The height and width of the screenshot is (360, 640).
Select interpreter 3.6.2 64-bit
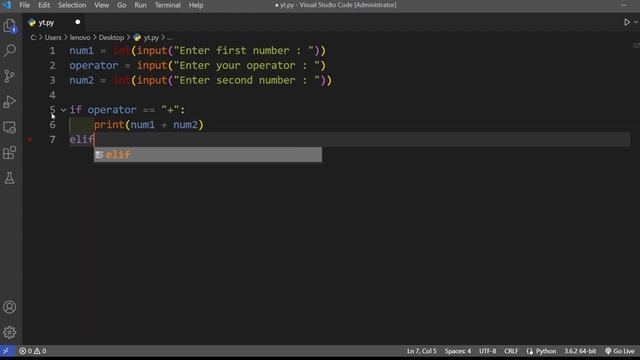(580, 351)
